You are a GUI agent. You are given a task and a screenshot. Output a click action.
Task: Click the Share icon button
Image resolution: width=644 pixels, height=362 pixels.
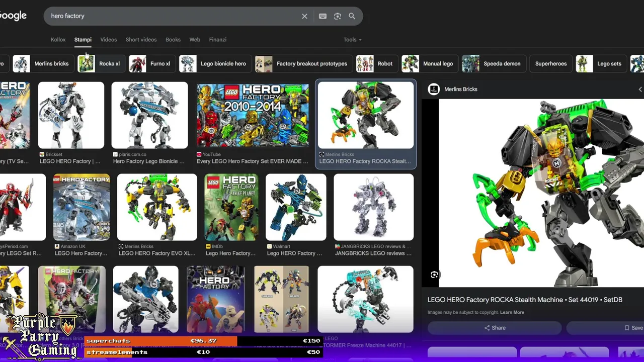495,328
